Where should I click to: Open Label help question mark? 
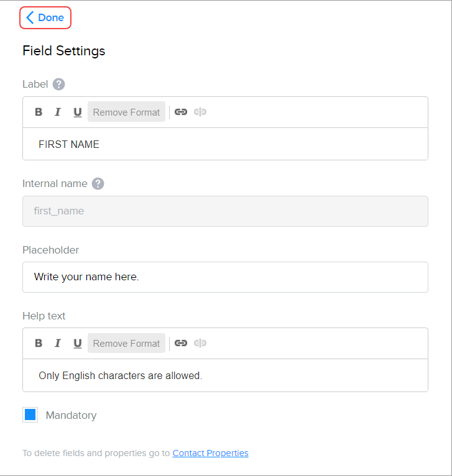point(59,85)
